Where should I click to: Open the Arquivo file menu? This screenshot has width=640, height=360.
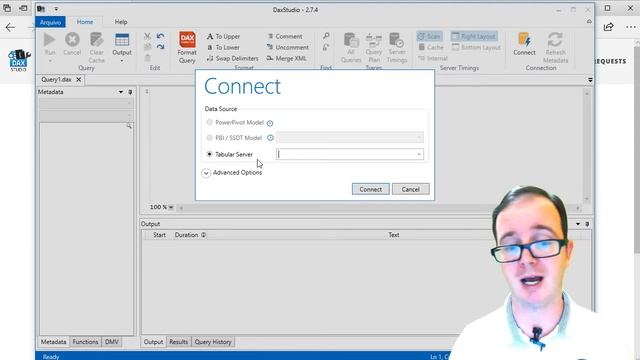tap(50, 22)
